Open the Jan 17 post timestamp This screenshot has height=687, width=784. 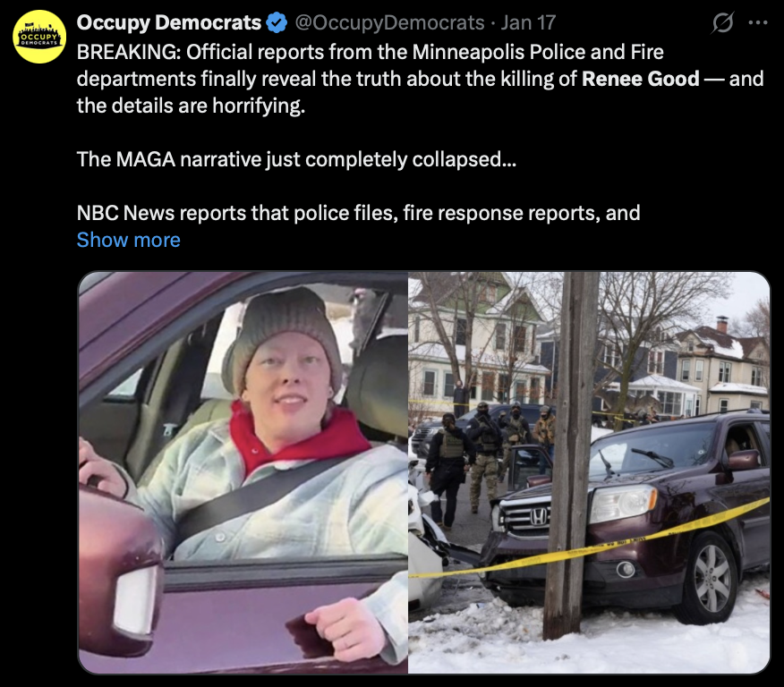coord(529,23)
